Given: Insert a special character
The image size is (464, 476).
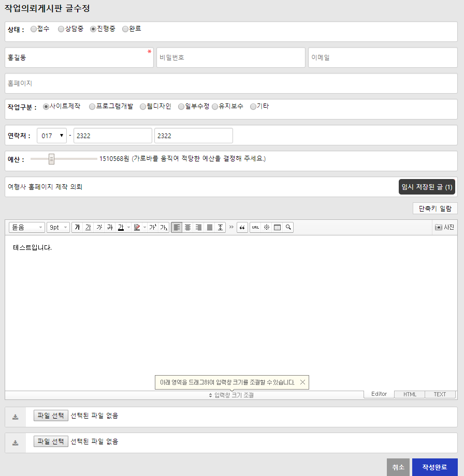Looking at the screenshot, I should (x=267, y=227).
